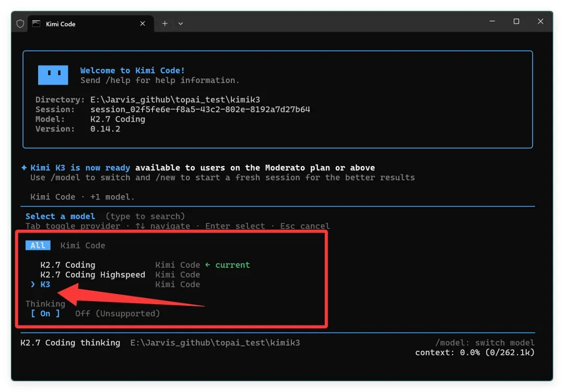The width and height of the screenshot is (564, 392).
Task: Click the green current arrow indicator
Action: pyautogui.click(x=208, y=265)
